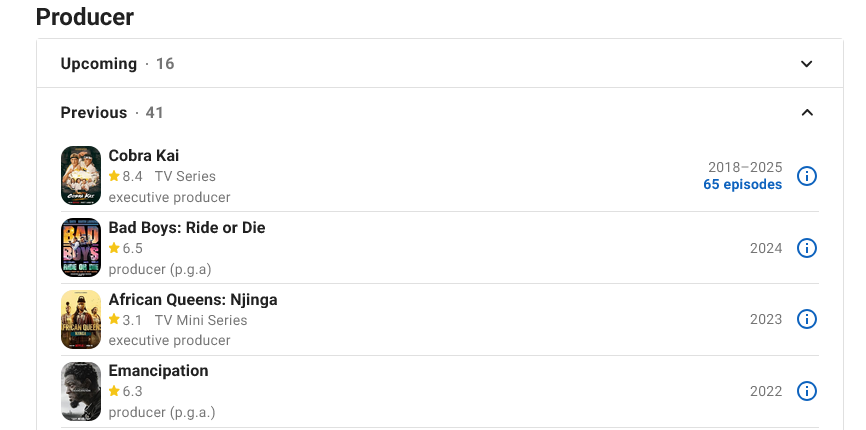
Task: Expand the Upcoming section chevron
Action: (806, 63)
